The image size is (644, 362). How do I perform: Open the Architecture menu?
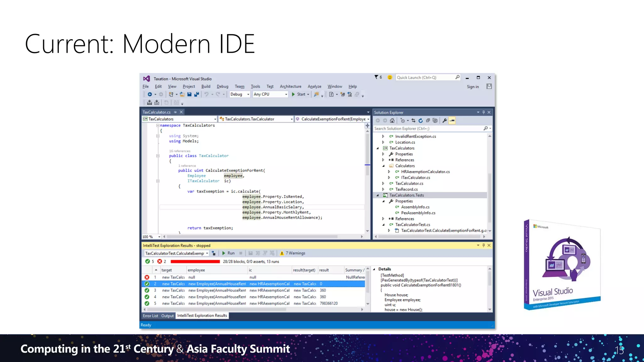291,86
